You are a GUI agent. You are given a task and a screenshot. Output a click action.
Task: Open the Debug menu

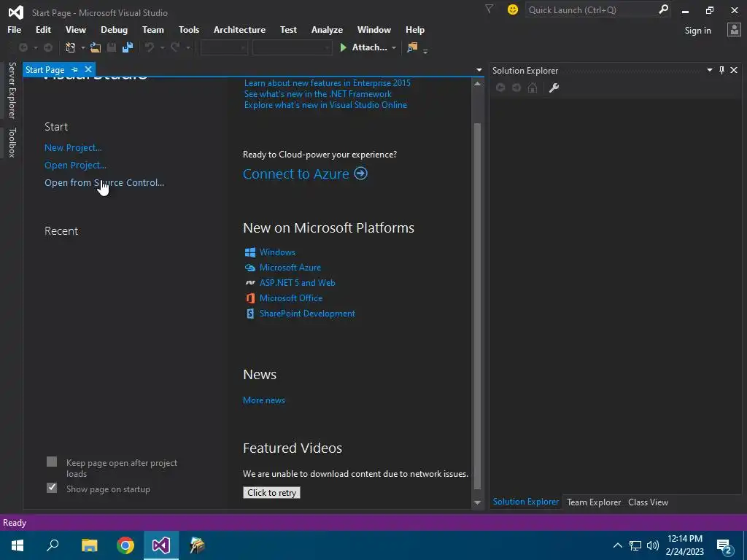[x=115, y=29]
